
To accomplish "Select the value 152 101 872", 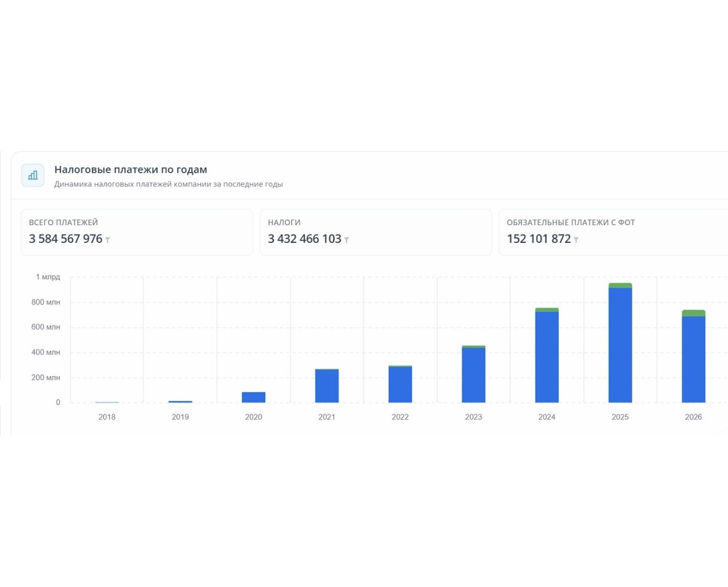I will (x=539, y=239).
